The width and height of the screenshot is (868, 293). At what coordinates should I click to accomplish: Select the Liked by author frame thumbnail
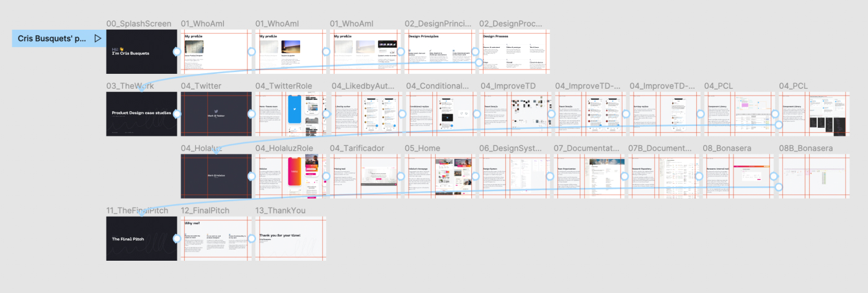click(x=366, y=114)
